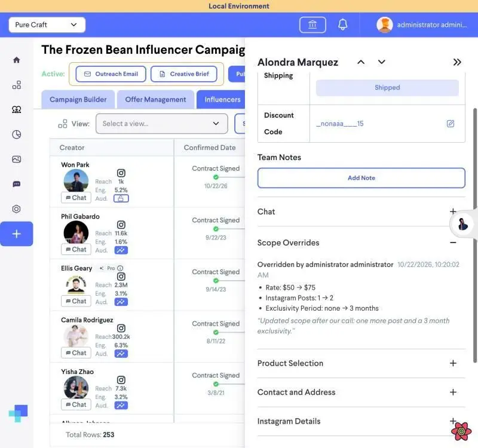
Task: Click Won Park's Contract Signed progress marker
Action: [216, 177]
